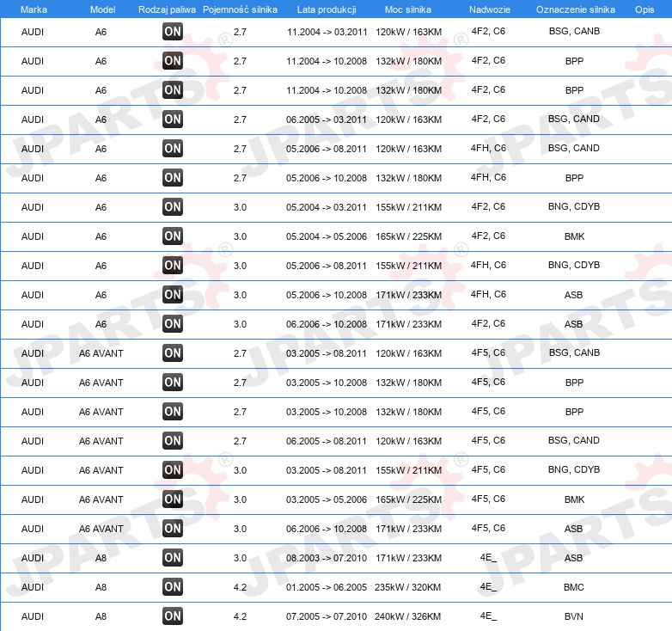Image resolution: width=672 pixels, height=631 pixels.
Task: Click the ON icon in the 4FH, C6 BSG, CAND row
Action: coord(173,149)
